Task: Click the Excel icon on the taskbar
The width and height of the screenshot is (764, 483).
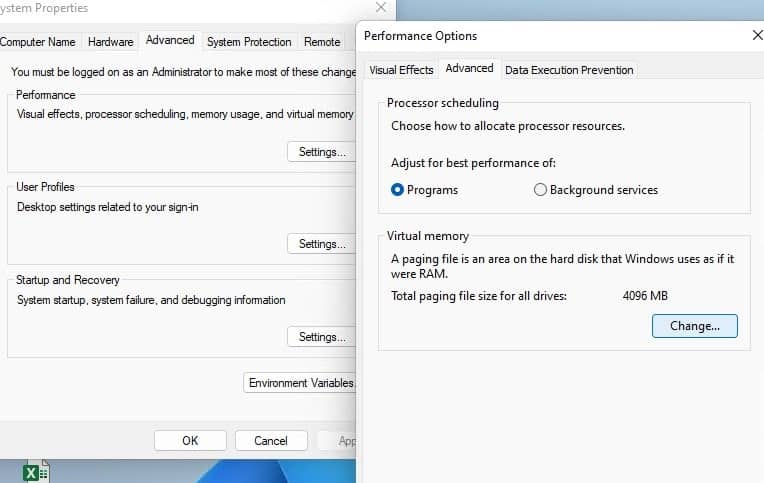Action: point(36,473)
